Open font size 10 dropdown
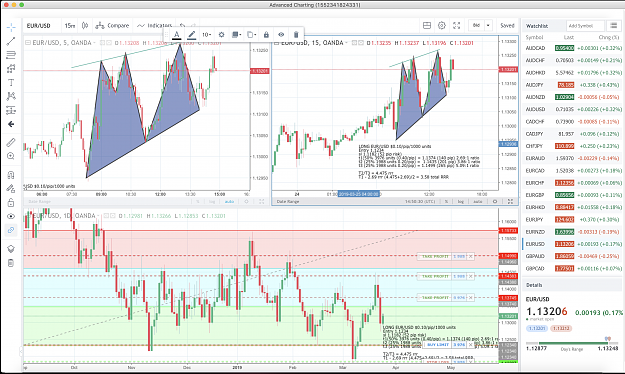Viewport: 625px width, 374px height. [x=206, y=35]
